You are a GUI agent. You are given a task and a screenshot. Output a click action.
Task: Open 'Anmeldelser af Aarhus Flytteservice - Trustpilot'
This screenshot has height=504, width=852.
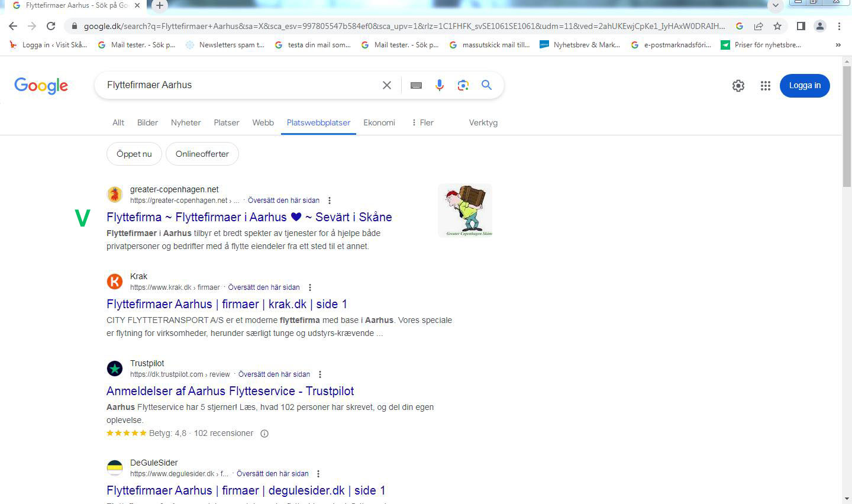click(230, 391)
